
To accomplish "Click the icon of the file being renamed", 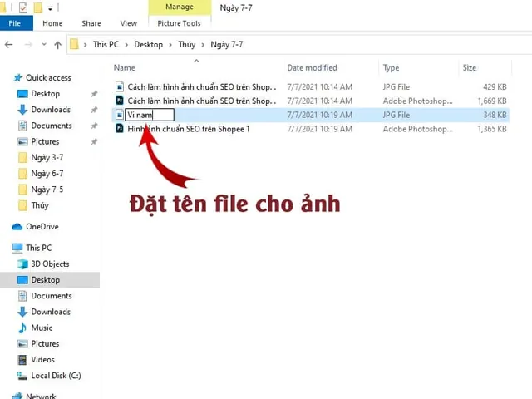I will click(120, 115).
